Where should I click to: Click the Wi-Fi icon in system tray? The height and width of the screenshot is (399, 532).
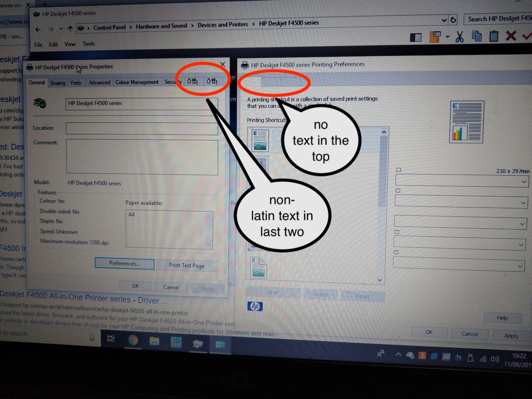click(x=483, y=359)
